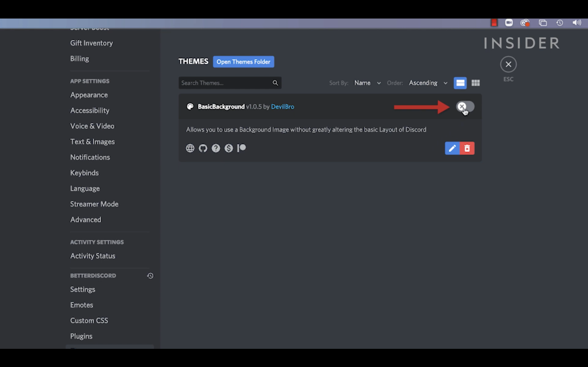Click the donation/dollar icon for BasicBackground
Image resolution: width=588 pixels, height=367 pixels.
(x=228, y=148)
